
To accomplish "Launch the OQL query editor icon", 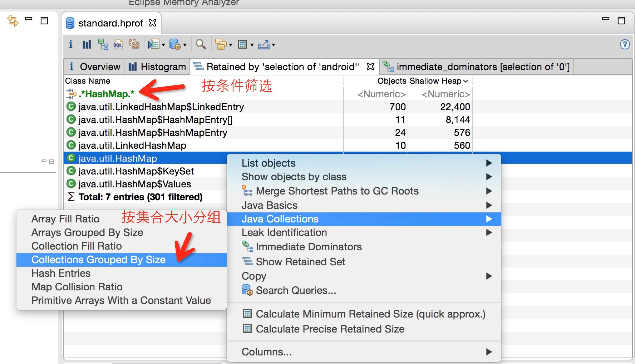I will pyautogui.click(x=118, y=44).
